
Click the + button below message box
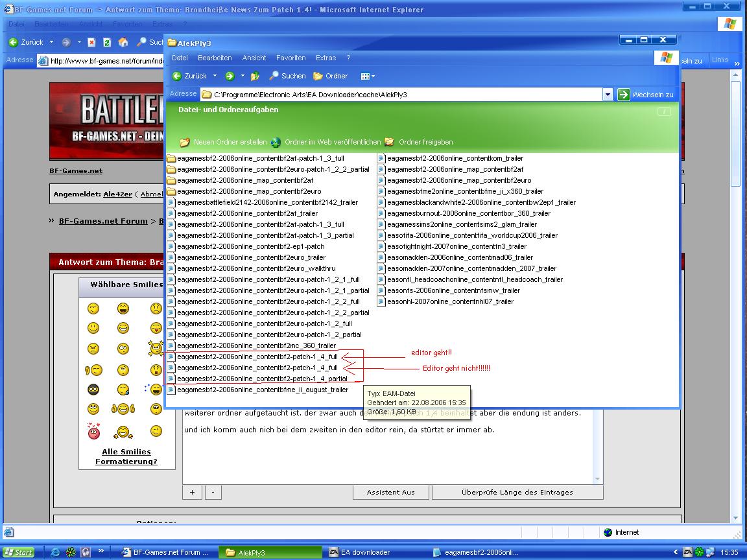[192, 493]
